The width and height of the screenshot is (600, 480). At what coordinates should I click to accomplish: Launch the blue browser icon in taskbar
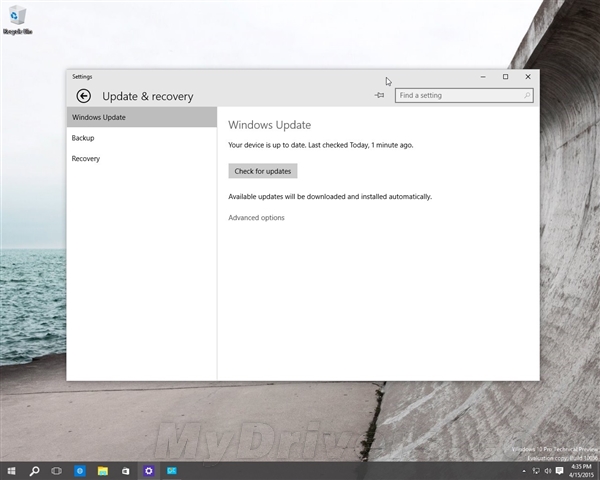point(80,471)
